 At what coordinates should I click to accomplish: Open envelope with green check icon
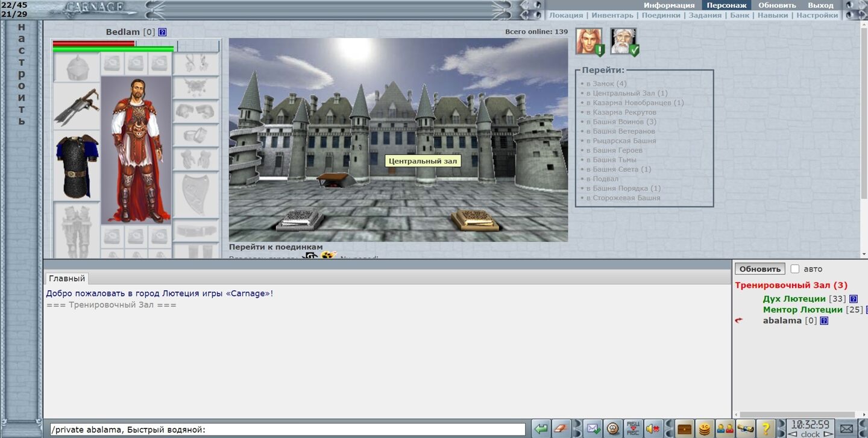click(x=593, y=428)
